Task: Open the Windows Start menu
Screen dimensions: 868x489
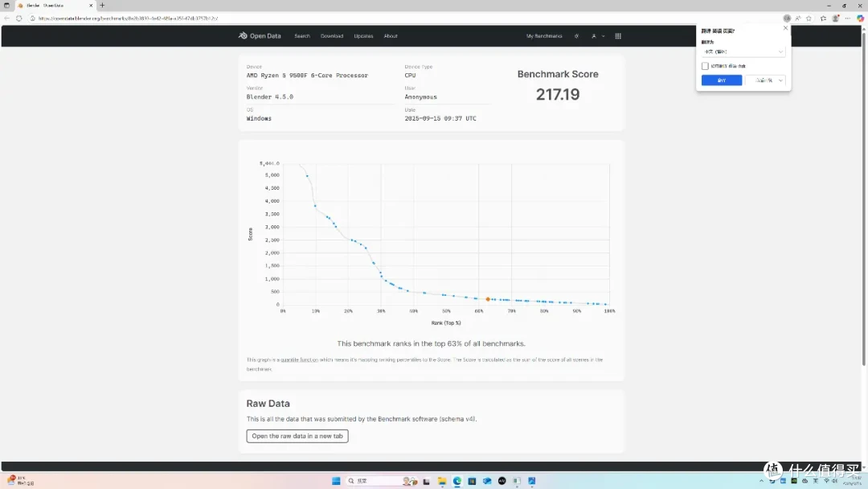Action: click(x=336, y=481)
